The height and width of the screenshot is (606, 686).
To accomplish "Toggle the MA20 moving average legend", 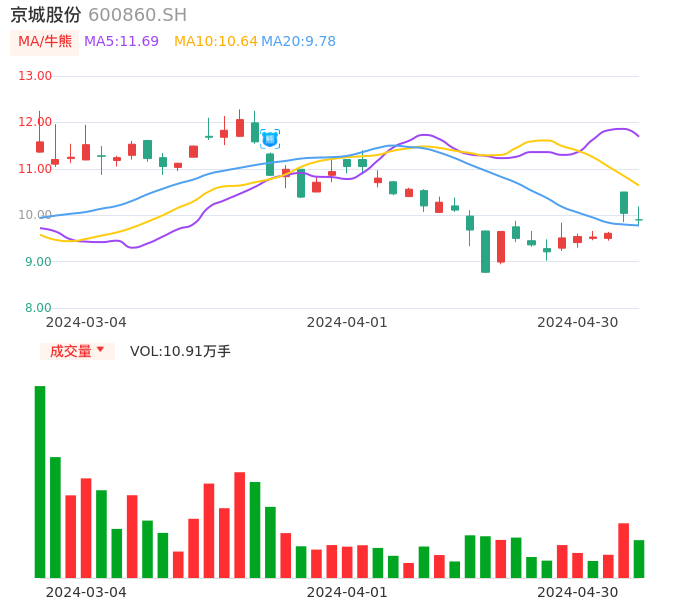I will pos(298,42).
